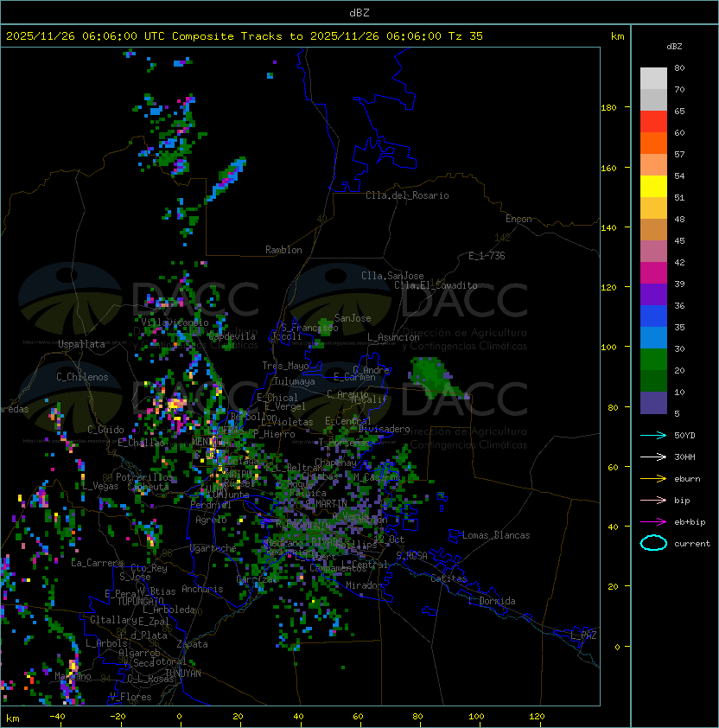
Task: Click the 'Clla.del_Rosario' map label
Action: (407, 195)
